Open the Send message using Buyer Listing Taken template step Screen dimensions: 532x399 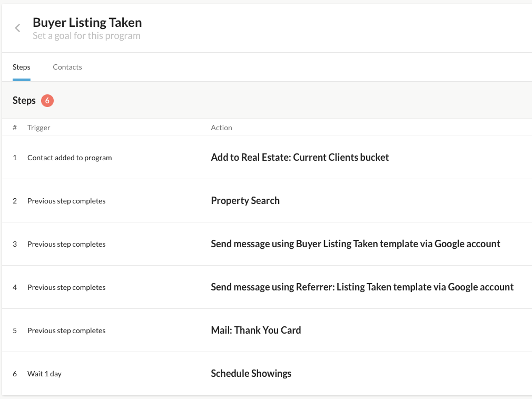coord(356,244)
